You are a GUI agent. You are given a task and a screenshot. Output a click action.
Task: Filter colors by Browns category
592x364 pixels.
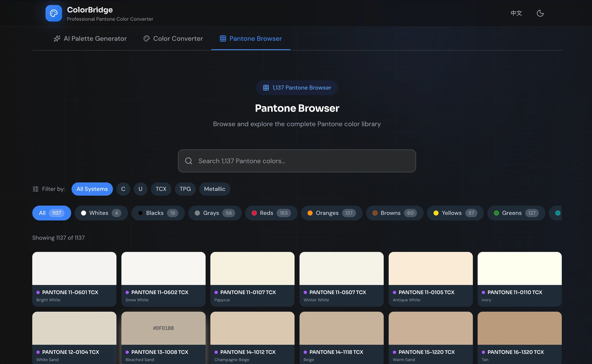point(395,213)
